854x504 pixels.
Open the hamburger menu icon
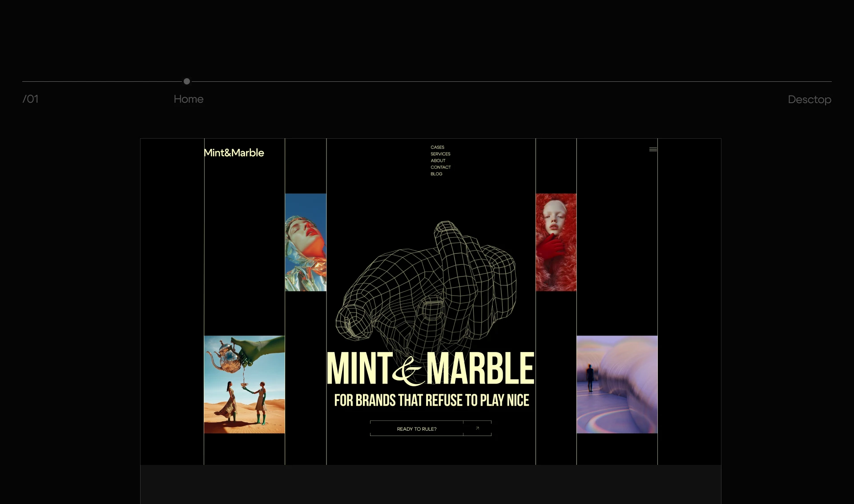point(653,149)
